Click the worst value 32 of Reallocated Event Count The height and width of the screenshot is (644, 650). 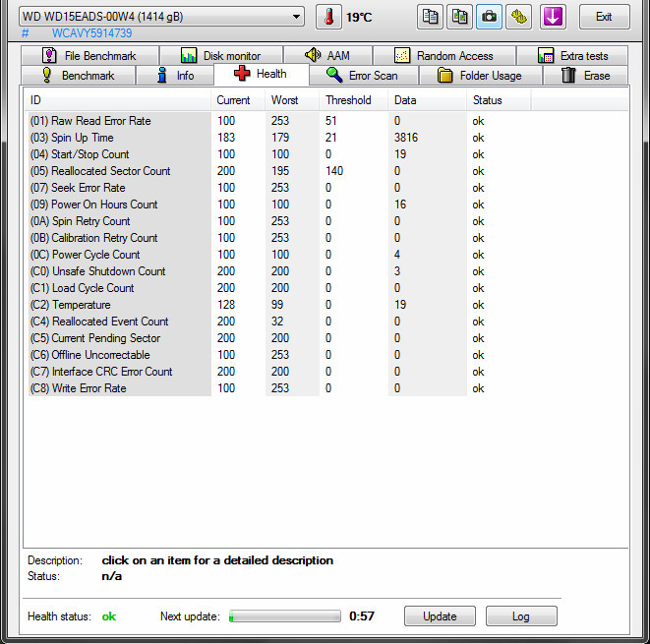[x=277, y=322]
